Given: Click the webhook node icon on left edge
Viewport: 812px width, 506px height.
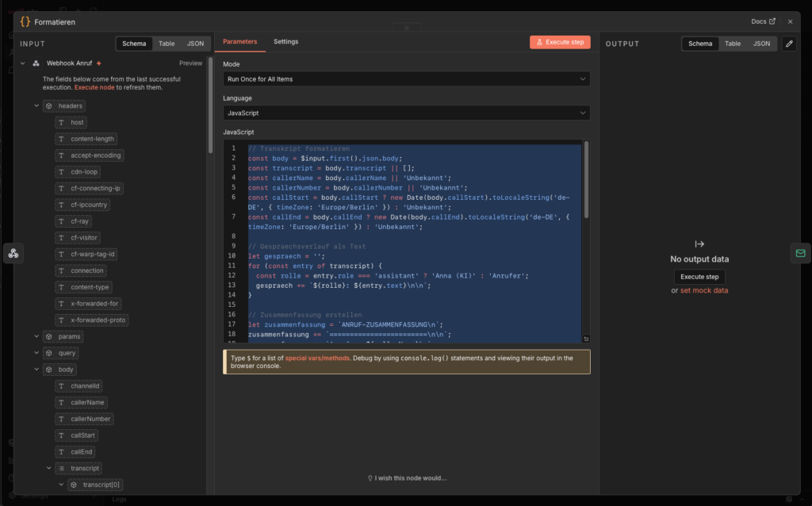Looking at the screenshot, I should coord(13,253).
